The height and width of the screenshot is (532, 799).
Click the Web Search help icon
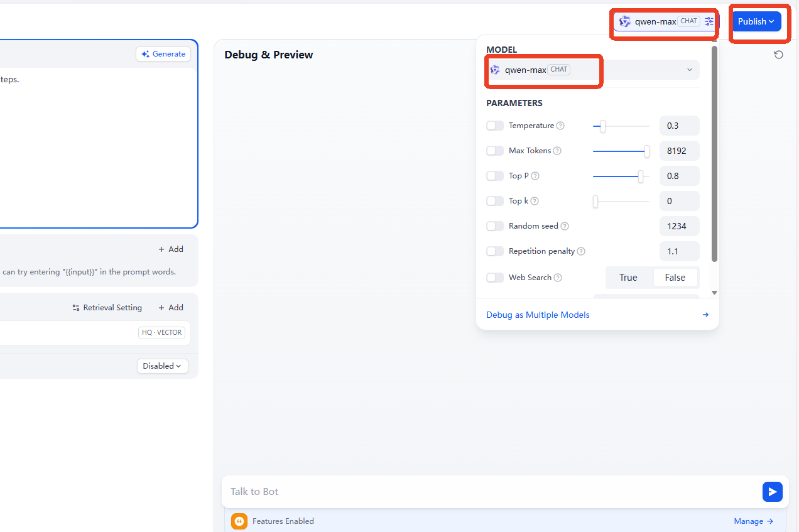(x=558, y=278)
